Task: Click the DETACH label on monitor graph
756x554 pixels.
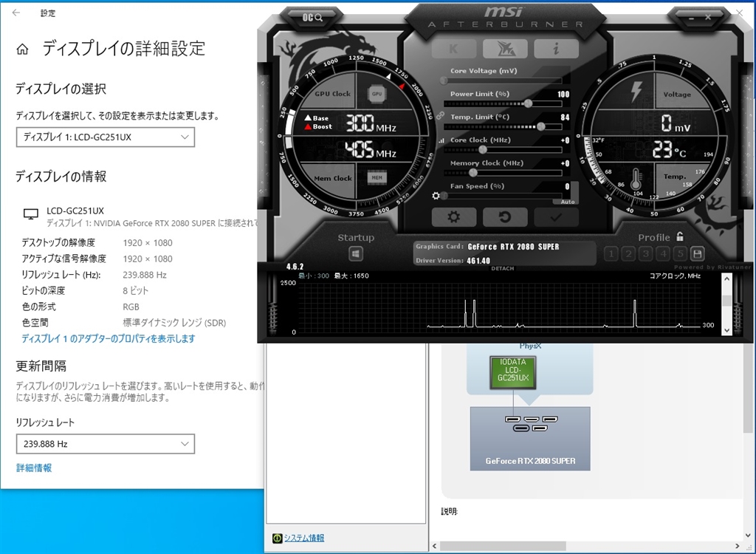Action: [502, 268]
